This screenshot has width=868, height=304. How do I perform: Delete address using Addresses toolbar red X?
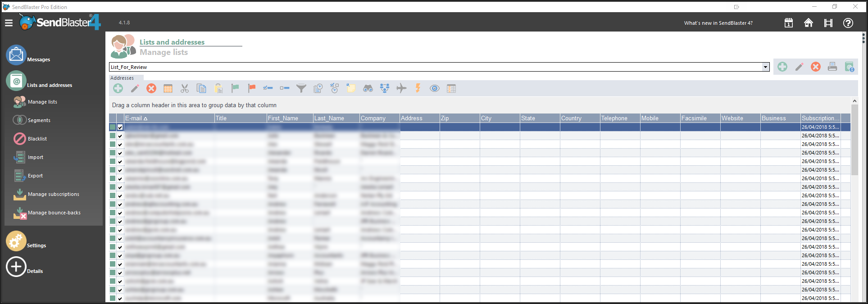151,88
